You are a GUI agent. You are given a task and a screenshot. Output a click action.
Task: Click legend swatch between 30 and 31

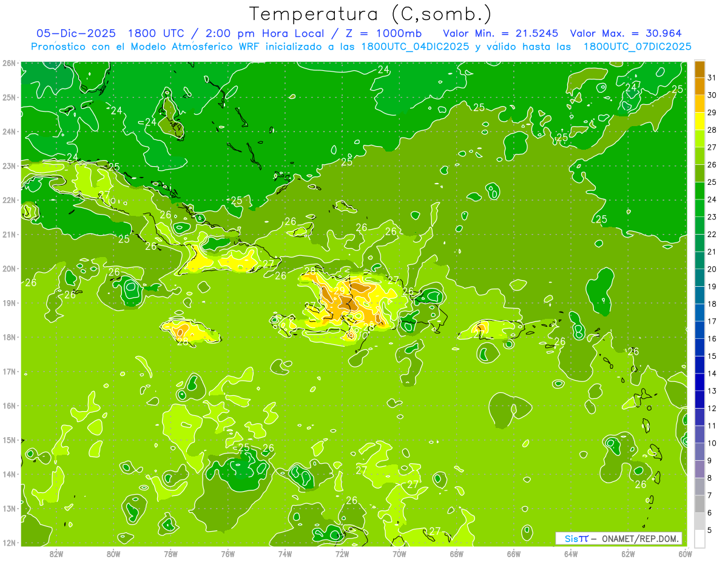click(x=699, y=87)
